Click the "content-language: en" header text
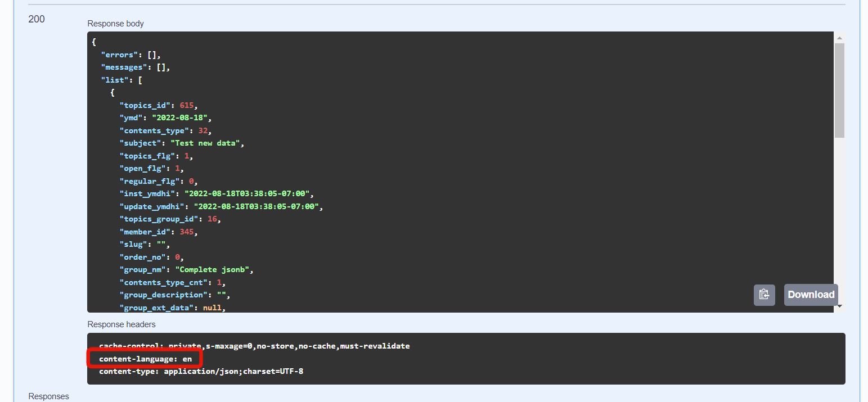 (x=145, y=359)
